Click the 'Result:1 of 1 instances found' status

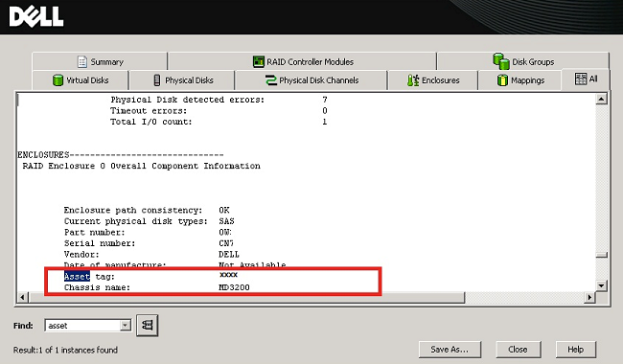pyautogui.click(x=65, y=350)
